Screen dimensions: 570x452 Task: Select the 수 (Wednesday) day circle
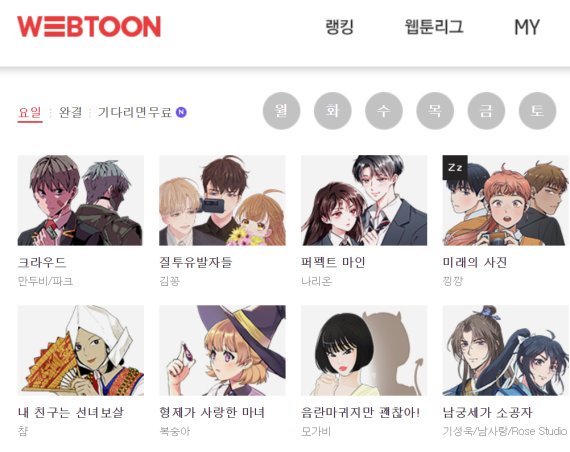pyautogui.click(x=384, y=111)
